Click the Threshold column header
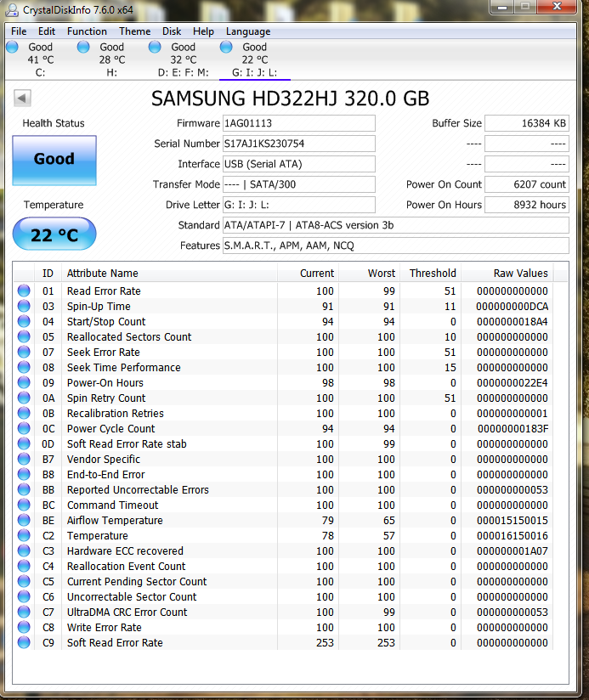The image size is (589, 700). 430,274
